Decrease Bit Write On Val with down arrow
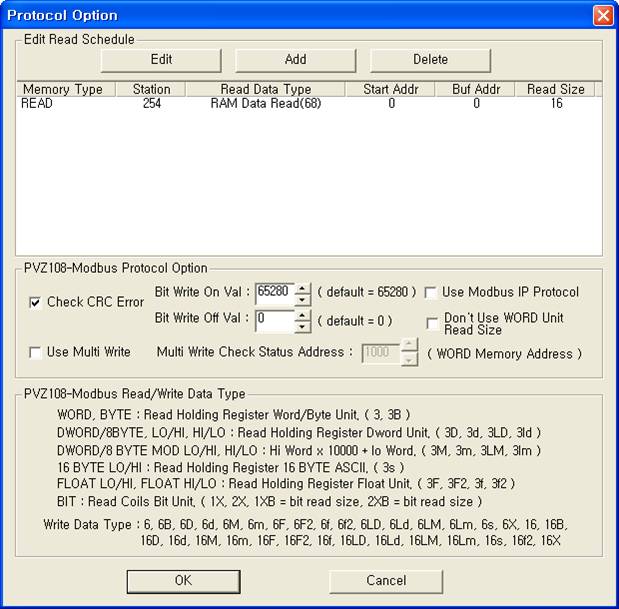 303,298
